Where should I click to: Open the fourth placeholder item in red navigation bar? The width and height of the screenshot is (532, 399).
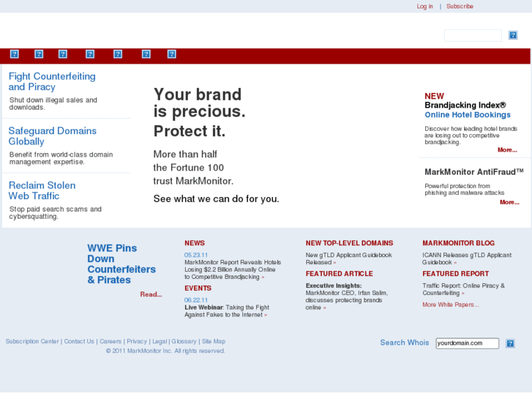[90, 54]
